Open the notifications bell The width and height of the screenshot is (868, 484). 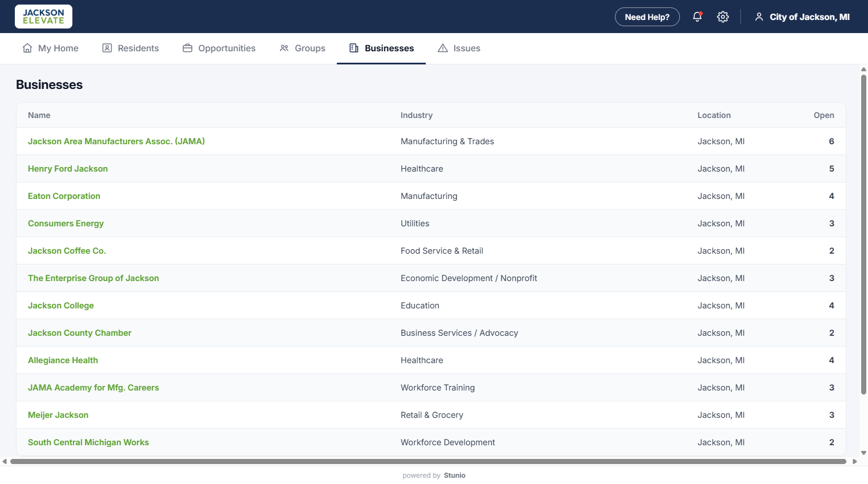[697, 17]
